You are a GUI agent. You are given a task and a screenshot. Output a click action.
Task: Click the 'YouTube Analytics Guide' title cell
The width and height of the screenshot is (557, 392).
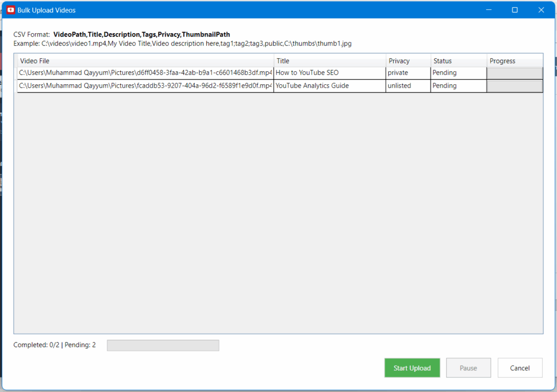330,86
